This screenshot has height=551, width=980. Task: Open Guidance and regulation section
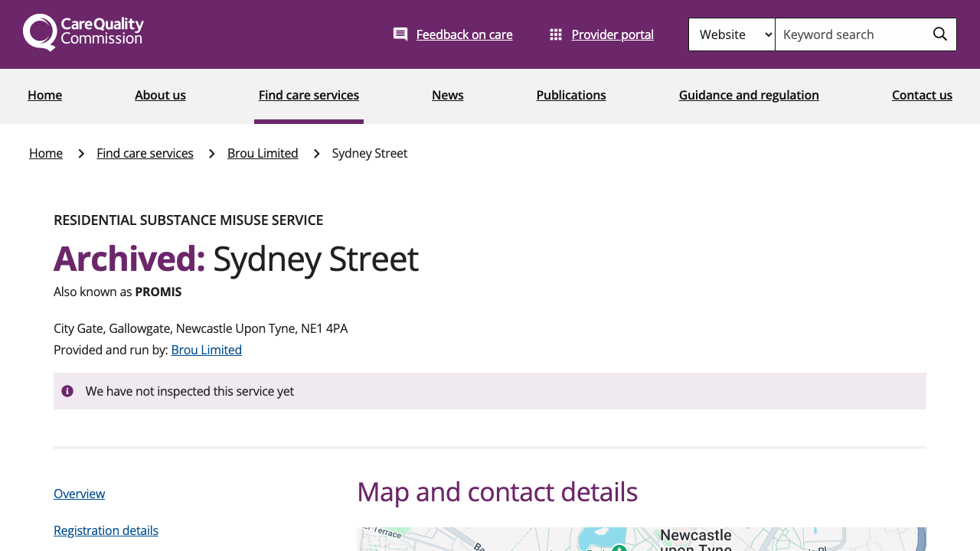748,95
